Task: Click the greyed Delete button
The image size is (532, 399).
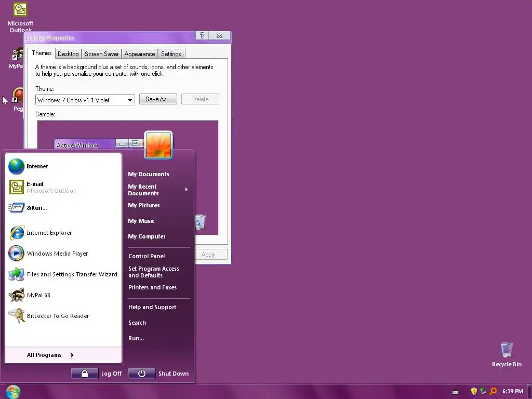Action: [200, 99]
